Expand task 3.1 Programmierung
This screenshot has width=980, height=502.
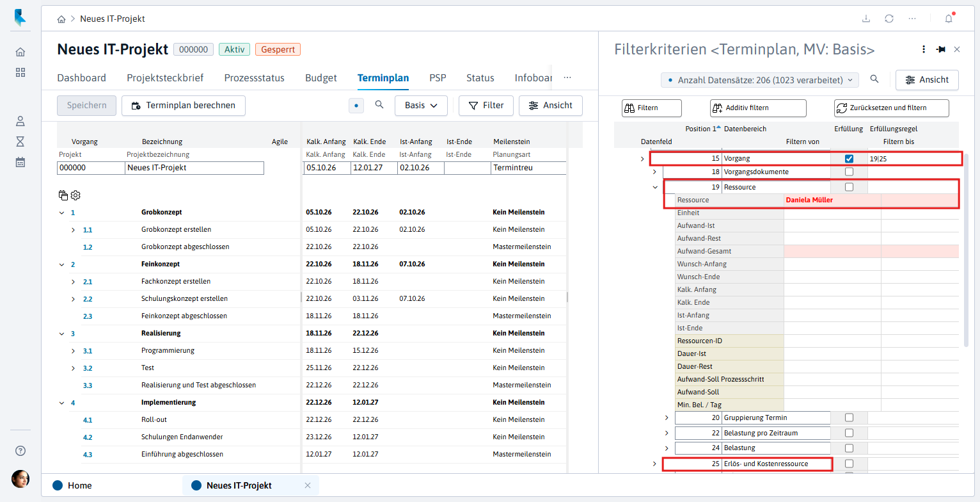pyautogui.click(x=73, y=351)
